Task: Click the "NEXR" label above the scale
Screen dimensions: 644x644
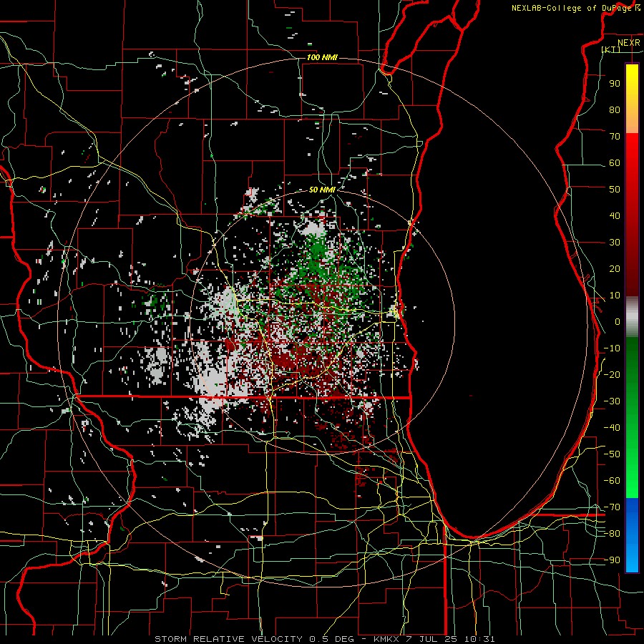Action: [628, 43]
